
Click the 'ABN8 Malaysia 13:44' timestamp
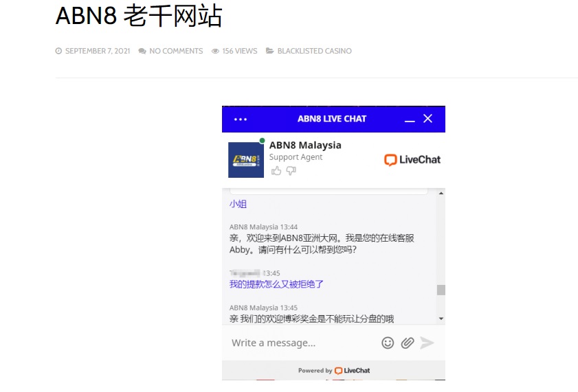263,227
